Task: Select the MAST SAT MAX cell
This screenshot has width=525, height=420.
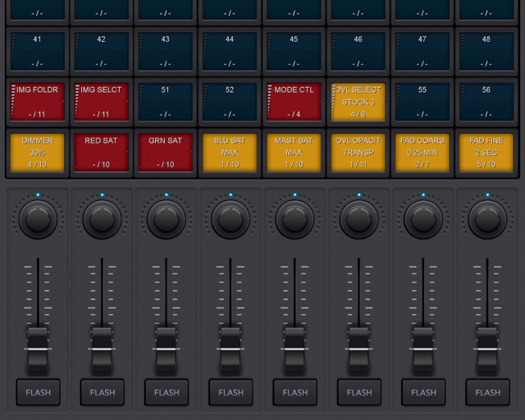Action: coord(294,153)
